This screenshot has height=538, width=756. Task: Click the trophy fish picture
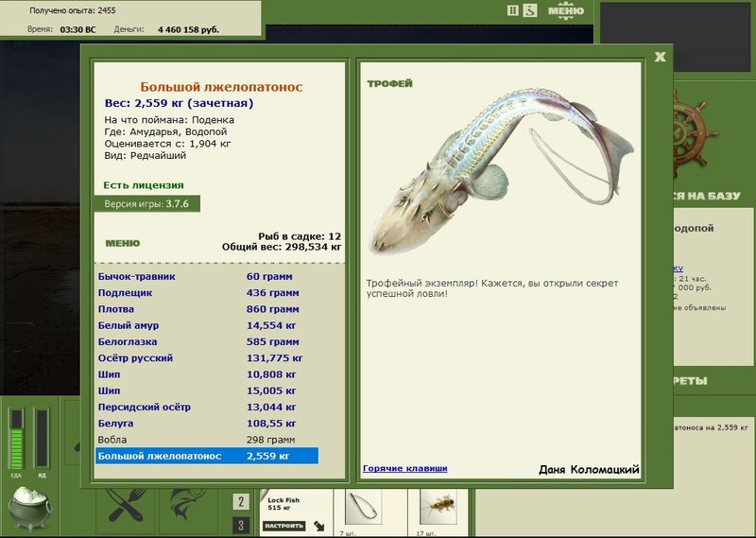501,170
